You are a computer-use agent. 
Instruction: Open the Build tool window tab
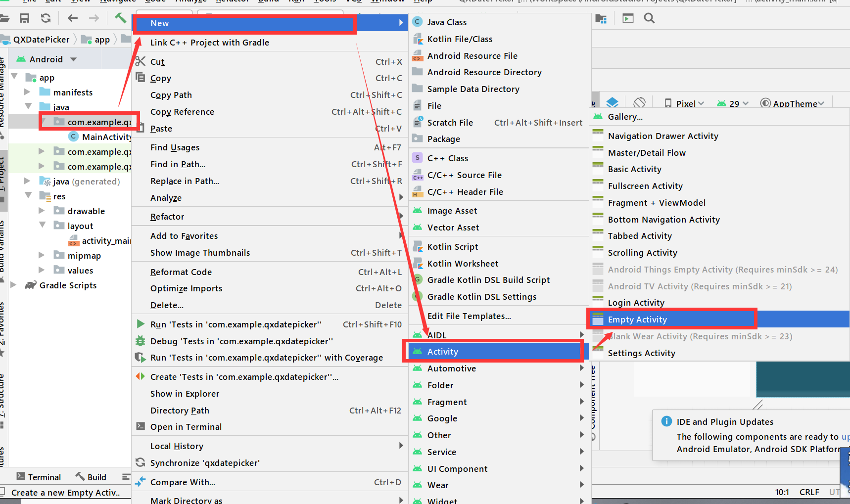(91, 477)
